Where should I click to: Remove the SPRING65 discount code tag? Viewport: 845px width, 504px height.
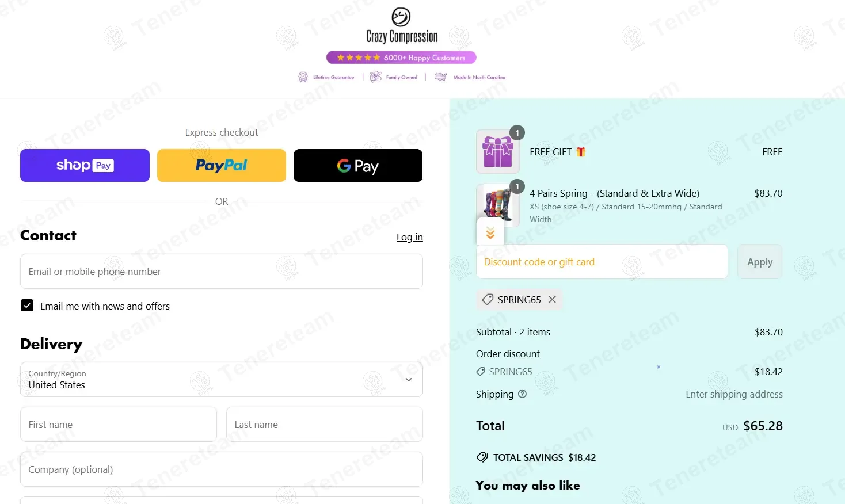coord(552,299)
